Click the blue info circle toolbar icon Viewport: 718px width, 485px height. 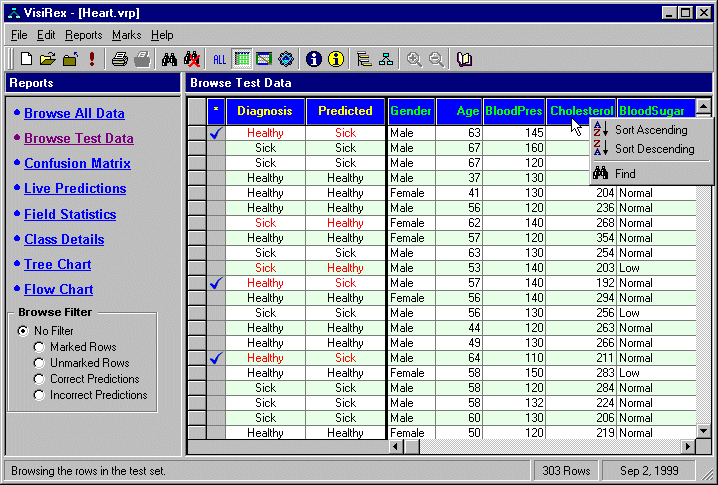coord(314,59)
